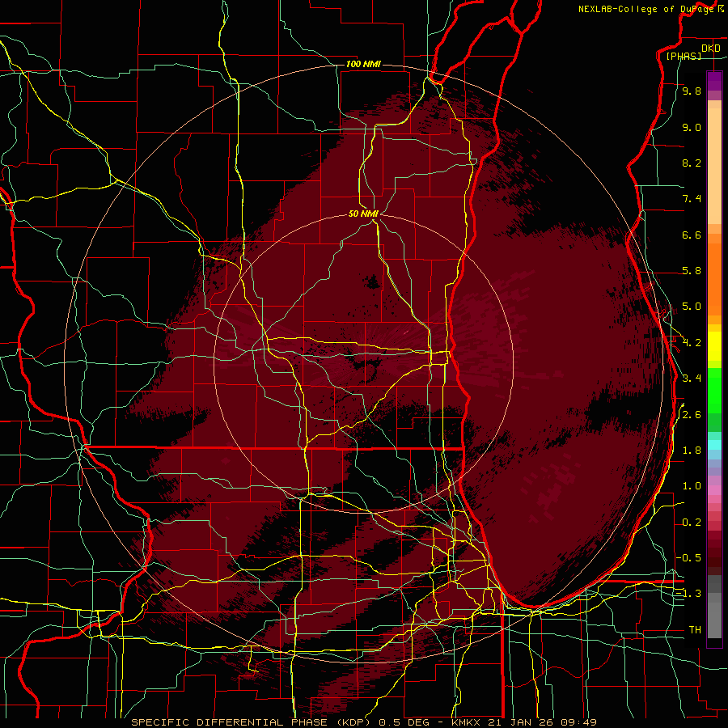Image resolution: width=728 pixels, height=728 pixels.
Task: Select the 100 NMI range ring label
Action: point(363,64)
